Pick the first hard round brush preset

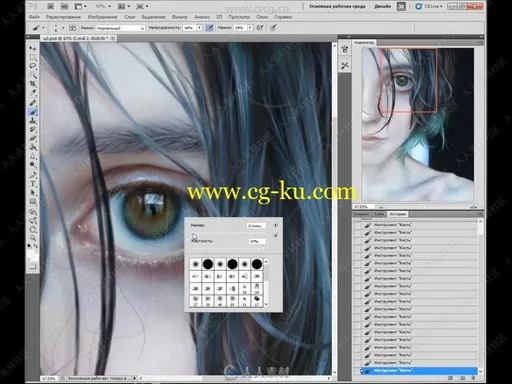pos(208,264)
